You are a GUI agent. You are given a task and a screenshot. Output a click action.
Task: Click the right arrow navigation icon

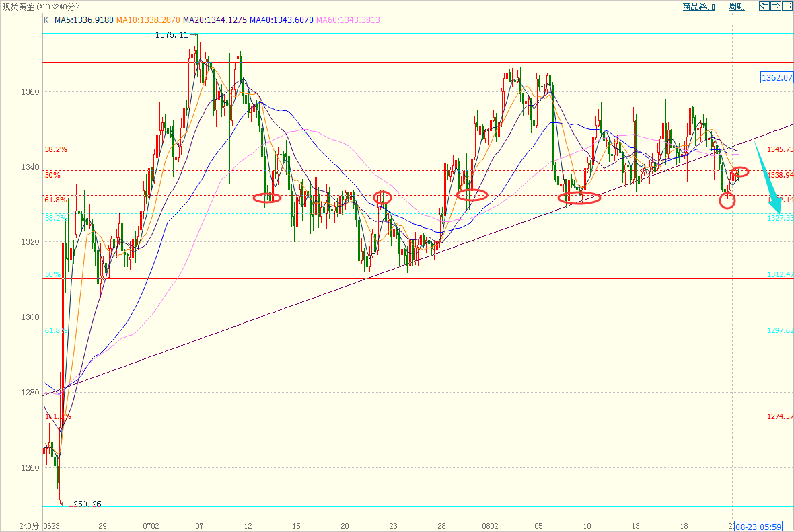click(x=775, y=7)
